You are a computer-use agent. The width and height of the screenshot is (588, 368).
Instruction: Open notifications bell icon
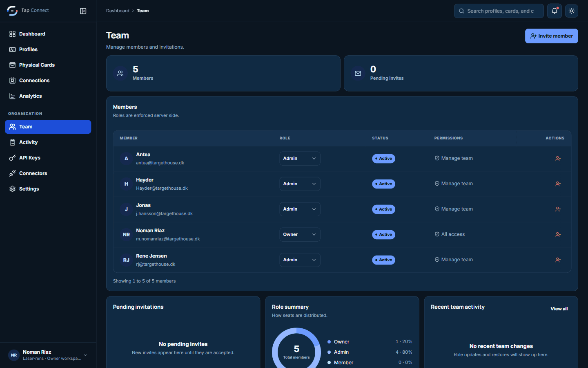coord(555,11)
